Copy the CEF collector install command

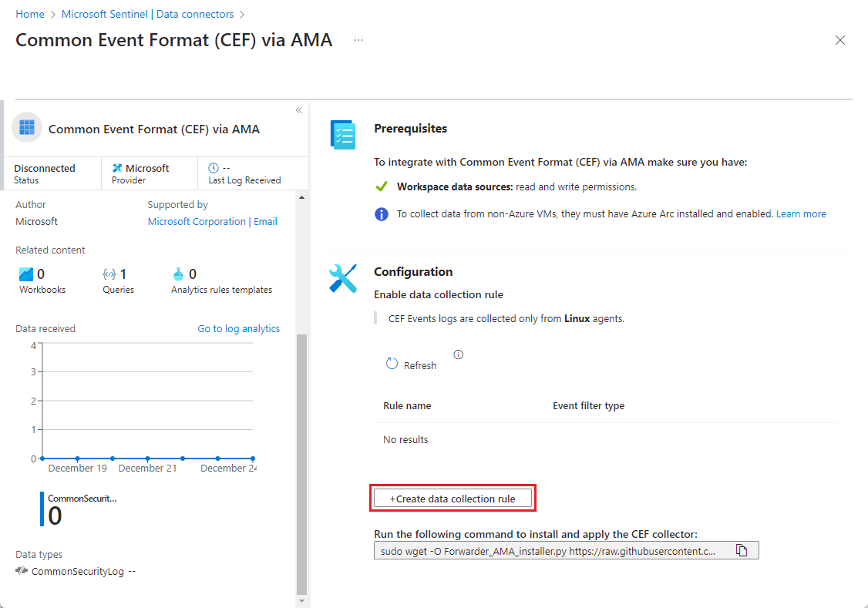pos(742,550)
